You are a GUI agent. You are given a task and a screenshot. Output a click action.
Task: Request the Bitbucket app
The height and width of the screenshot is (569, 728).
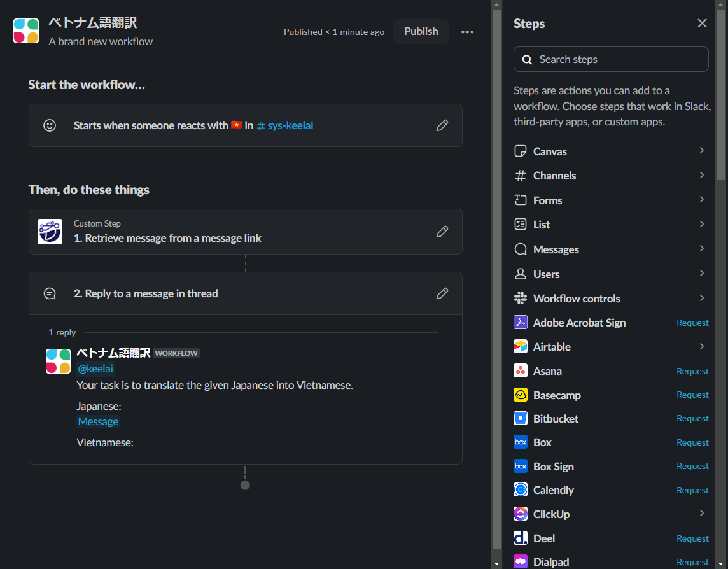click(x=692, y=419)
